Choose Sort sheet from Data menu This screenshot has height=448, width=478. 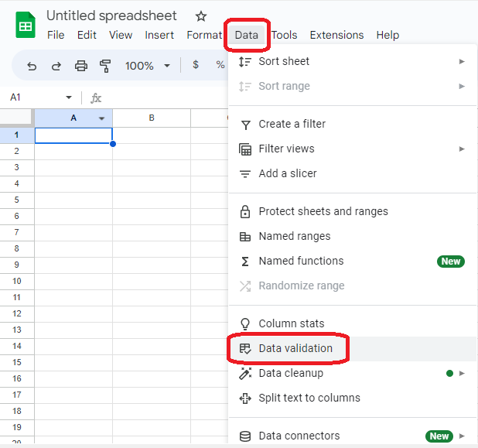[353, 62]
